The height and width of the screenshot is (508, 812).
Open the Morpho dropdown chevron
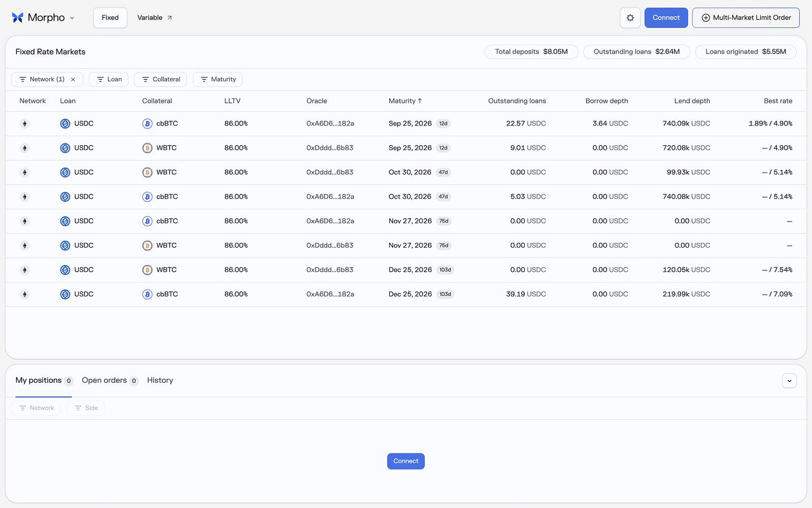click(72, 18)
